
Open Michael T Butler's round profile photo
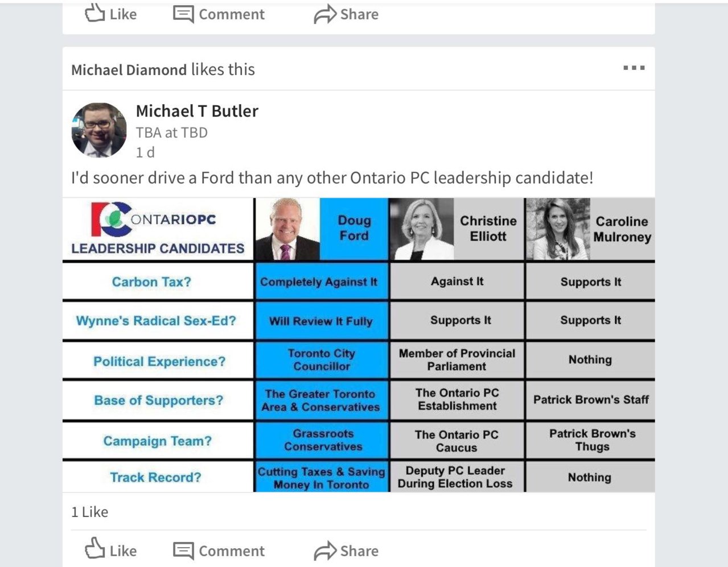coord(99,130)
